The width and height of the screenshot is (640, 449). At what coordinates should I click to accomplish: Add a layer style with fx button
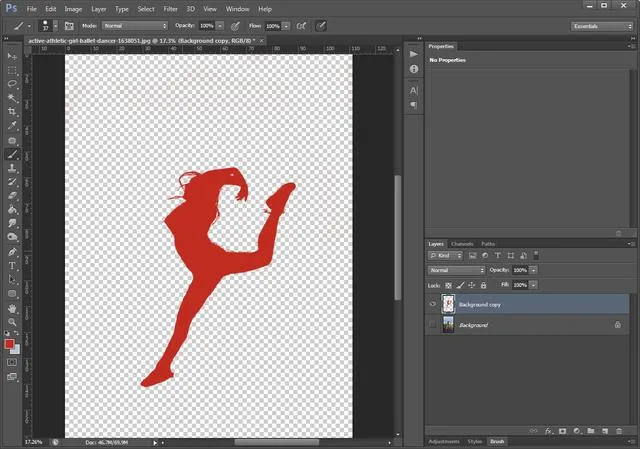(549, 431)
